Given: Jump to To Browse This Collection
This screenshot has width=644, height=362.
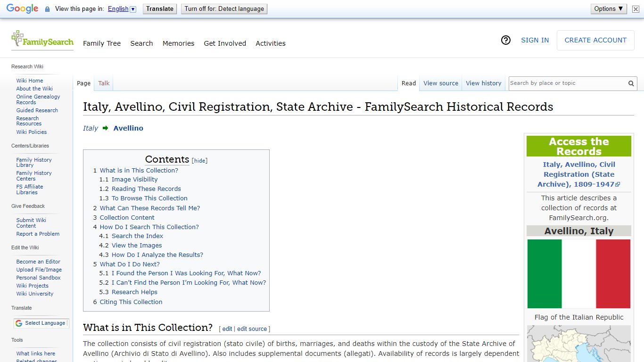Looking at the screenshot, I should pyautogui.click(x=149, y=198).
